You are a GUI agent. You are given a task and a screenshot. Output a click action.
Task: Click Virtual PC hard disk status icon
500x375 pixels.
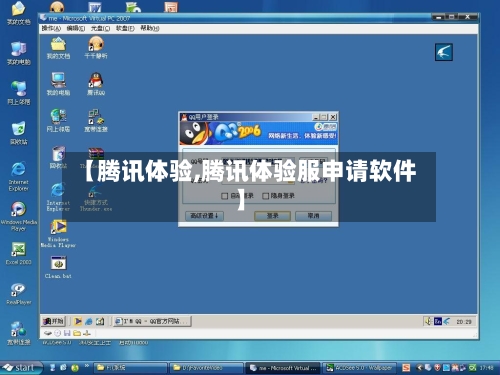tap(48, 333)
